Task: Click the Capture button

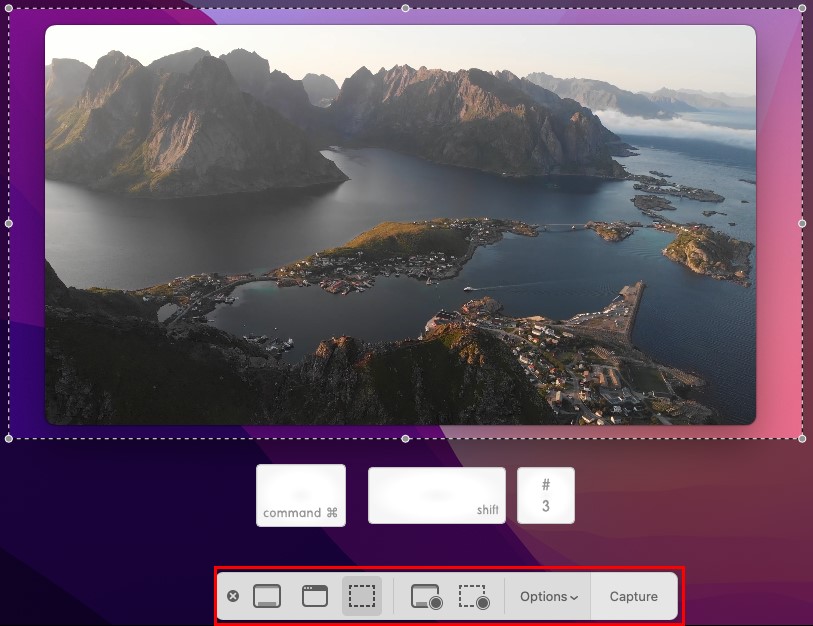Action: click(634, 596)
